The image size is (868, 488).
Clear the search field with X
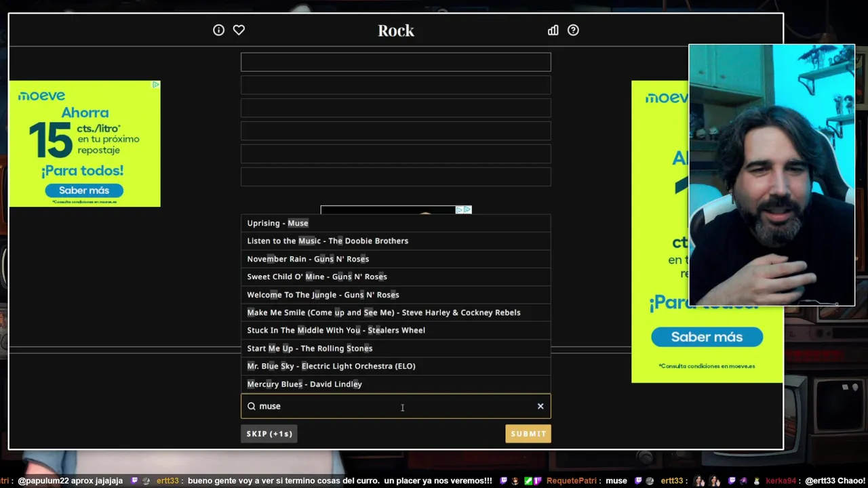coord(540,406)
